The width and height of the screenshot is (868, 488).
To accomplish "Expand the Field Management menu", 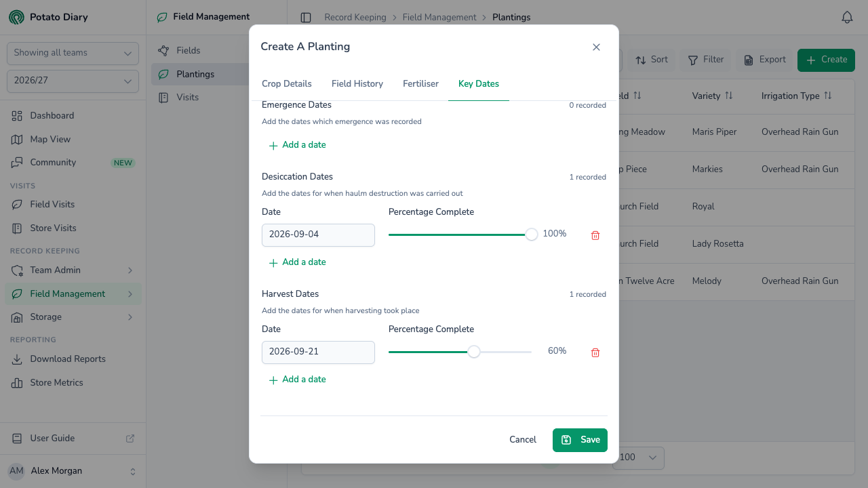I will coord(73,294).
